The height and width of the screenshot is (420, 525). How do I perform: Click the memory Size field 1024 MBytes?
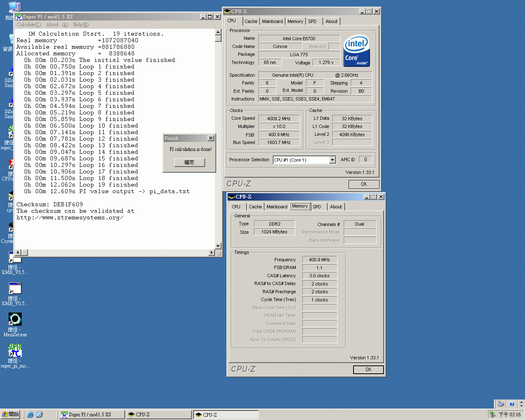pyautogui.click(x=274, y=232)
